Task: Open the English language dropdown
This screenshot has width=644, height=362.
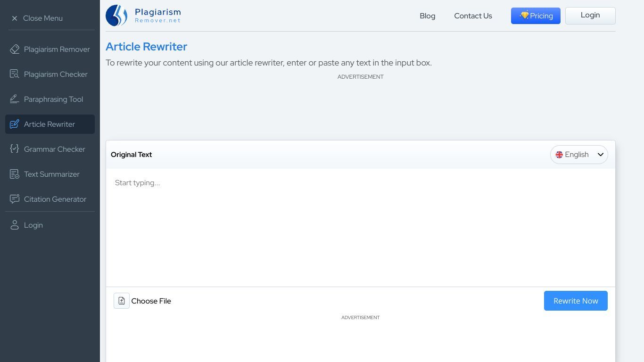Action: pos(576,155)
